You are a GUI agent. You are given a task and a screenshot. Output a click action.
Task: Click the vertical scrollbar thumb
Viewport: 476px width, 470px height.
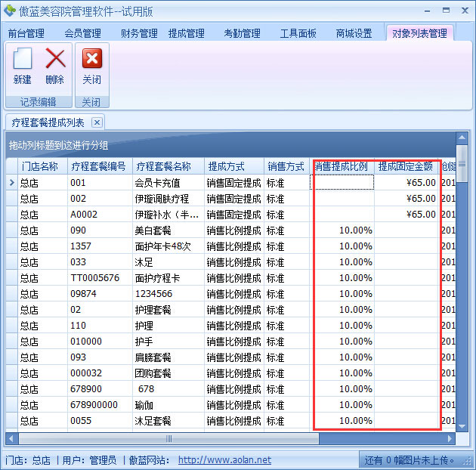[462, 164]
